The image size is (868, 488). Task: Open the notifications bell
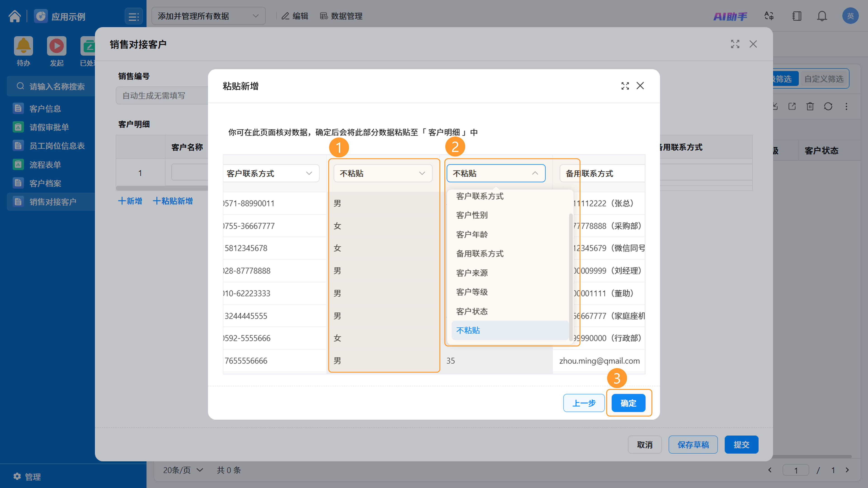(x=822, y=16)
